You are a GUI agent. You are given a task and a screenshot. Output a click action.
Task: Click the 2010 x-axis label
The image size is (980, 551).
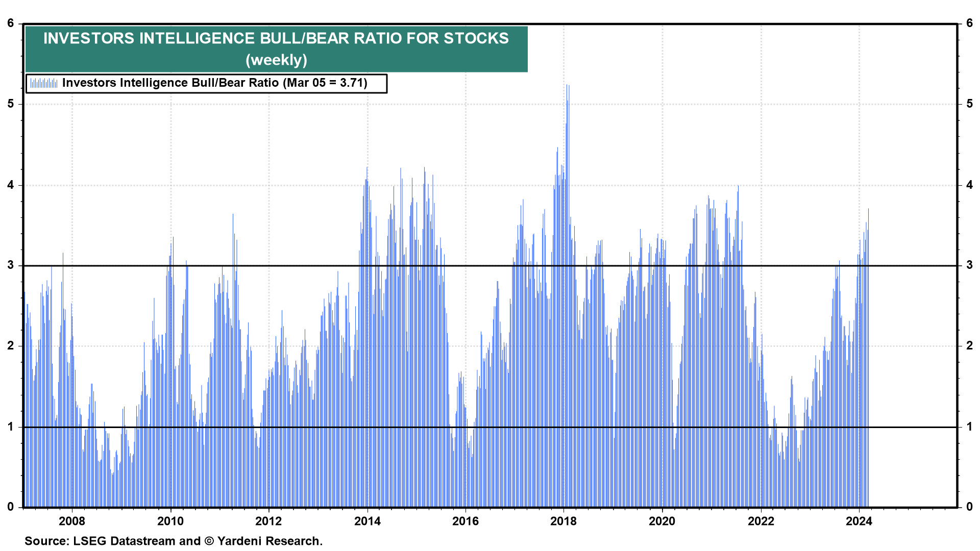point(170,521)
